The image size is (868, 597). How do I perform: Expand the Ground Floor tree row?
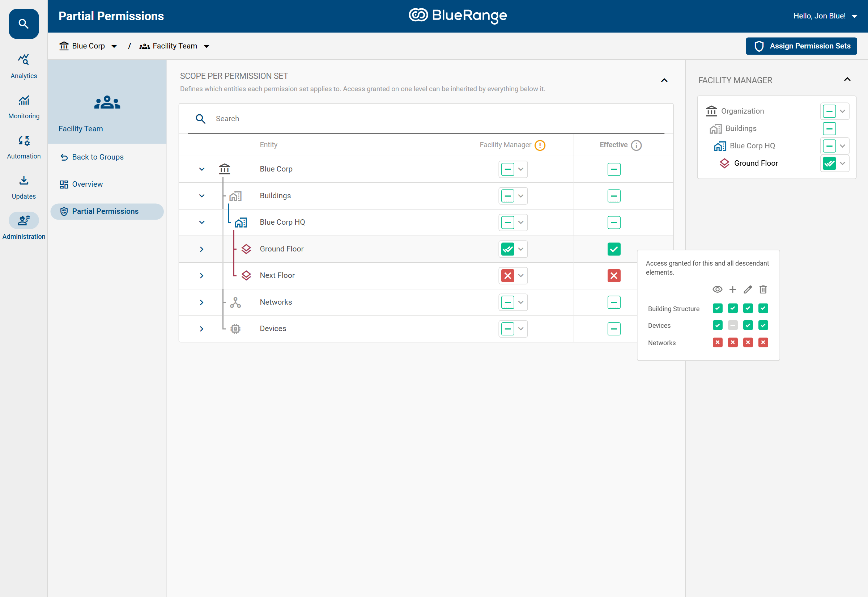(x=201, y=249)
